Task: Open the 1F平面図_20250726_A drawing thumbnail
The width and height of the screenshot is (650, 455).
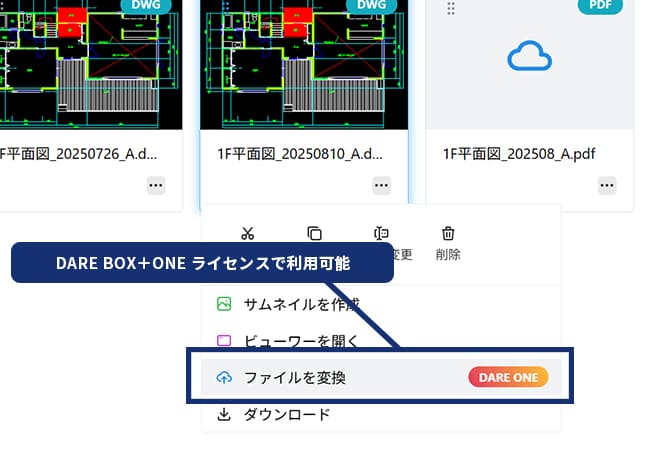Action: [x=90, y=65]
